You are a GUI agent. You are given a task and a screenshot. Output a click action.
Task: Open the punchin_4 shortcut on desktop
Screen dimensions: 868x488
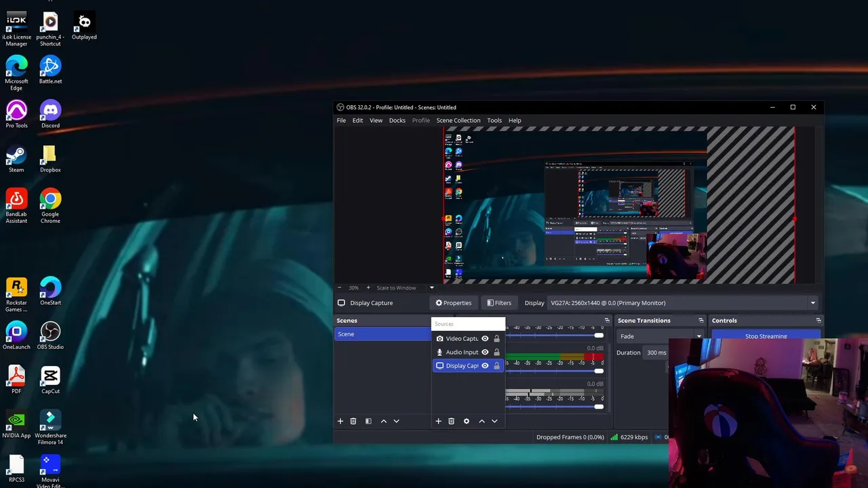(x=50, y=30)
